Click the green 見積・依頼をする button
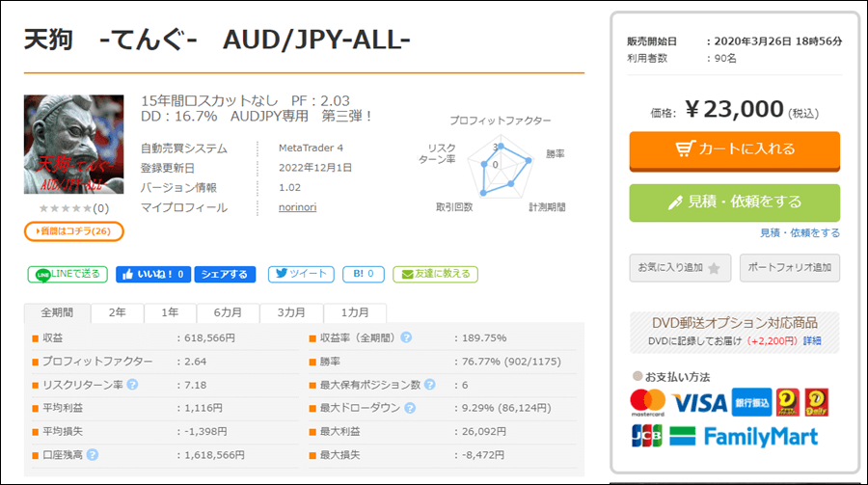This screenshot has width=868, height=485. point(735,202)
